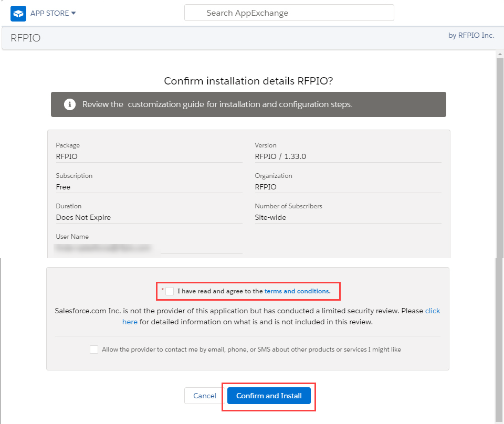Click the Search AppExchange field

(x=289, y=13)
